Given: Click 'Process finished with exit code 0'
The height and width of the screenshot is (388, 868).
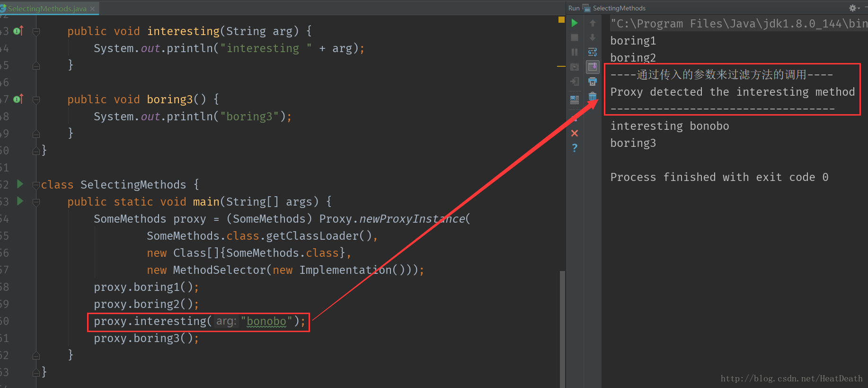Looking at the screenshot, I should pos(719,177).
